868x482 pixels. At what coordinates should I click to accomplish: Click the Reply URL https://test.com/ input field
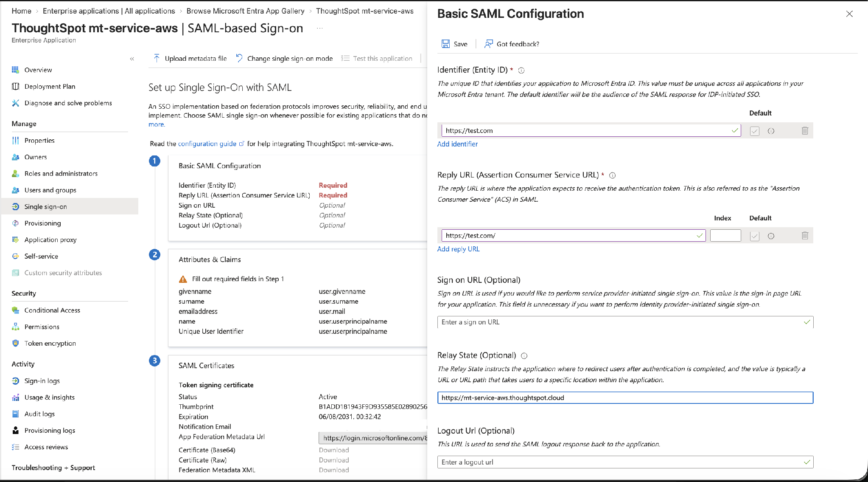coord(574,235)
